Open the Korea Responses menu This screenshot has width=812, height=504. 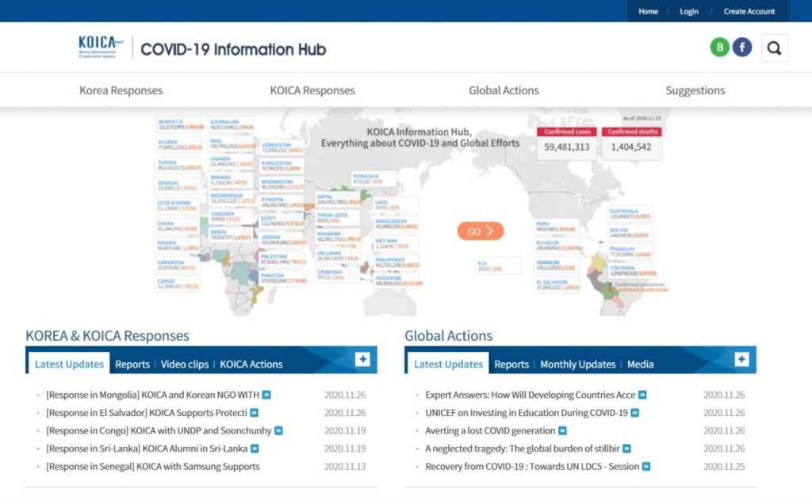coord(121,90)
